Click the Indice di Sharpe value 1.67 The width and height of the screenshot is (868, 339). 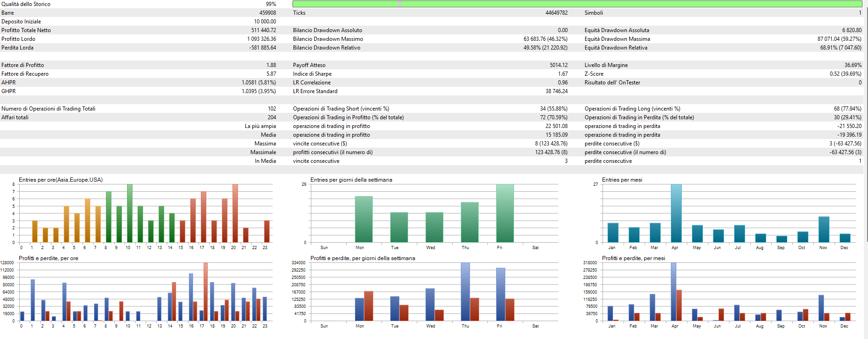click(563, 74)
